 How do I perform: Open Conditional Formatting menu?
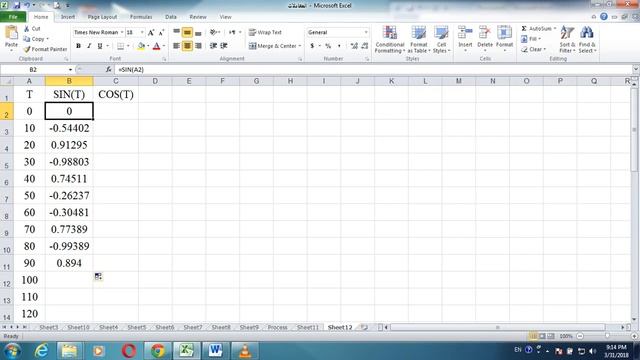(390, 39)
